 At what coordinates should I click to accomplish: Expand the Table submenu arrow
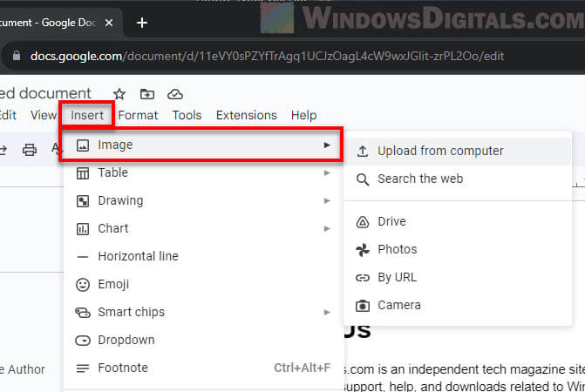pyautogui.click(x=327, y=172)
